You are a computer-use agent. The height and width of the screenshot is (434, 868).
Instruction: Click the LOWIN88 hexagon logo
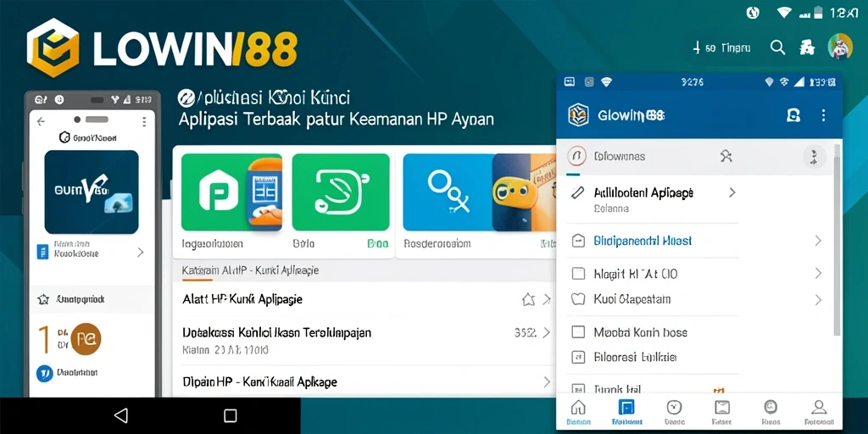pos(53,47)
